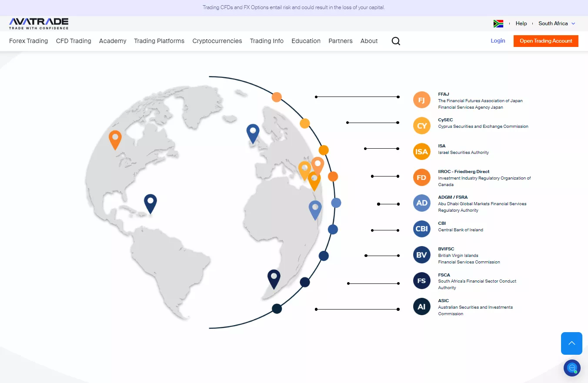Open the search magnifier icon
Screen dimensions: 588x383
[x=396, y=41]
